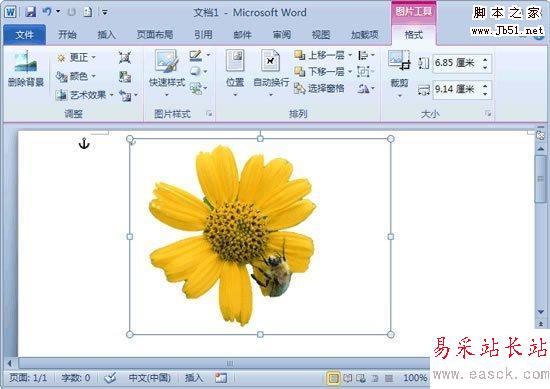Viewport: 550px width, 389px height.
Task: Click 字数: 0 word count
Action: point(75,378)
